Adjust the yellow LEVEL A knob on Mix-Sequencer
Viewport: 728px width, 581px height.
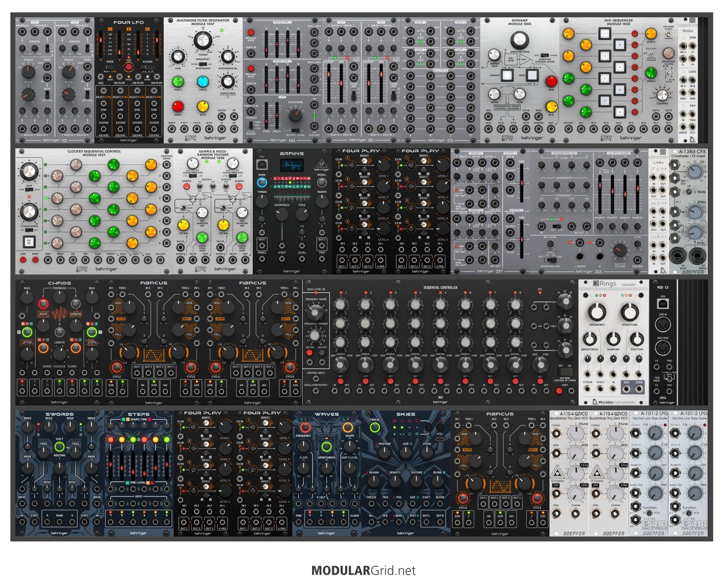pos(651,34)
